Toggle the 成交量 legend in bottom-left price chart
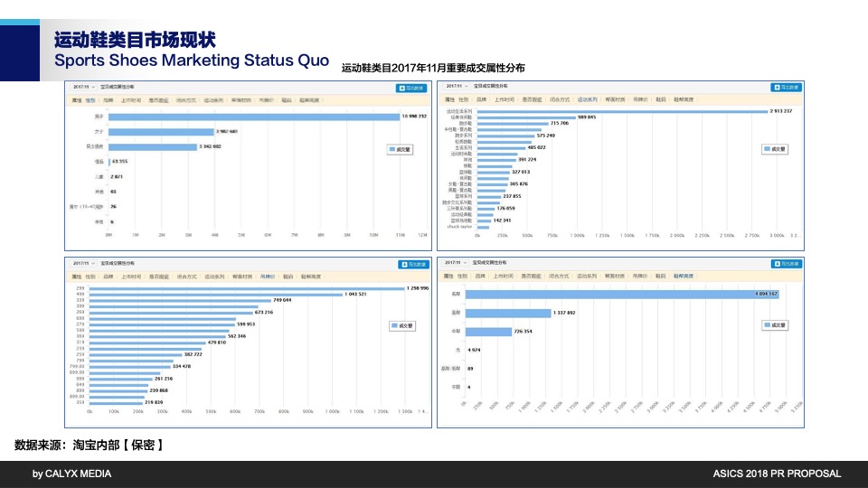This screenshot has width=868, height=488. pos(401,325)
